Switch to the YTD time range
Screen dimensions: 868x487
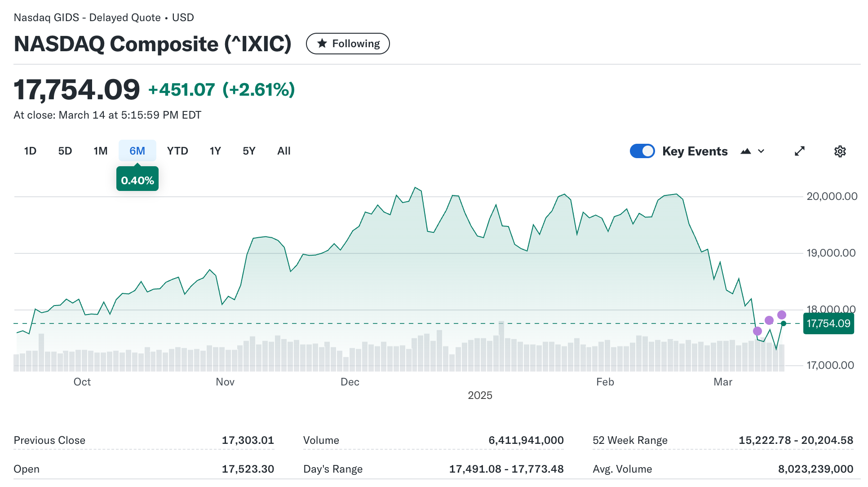[177, 151]
